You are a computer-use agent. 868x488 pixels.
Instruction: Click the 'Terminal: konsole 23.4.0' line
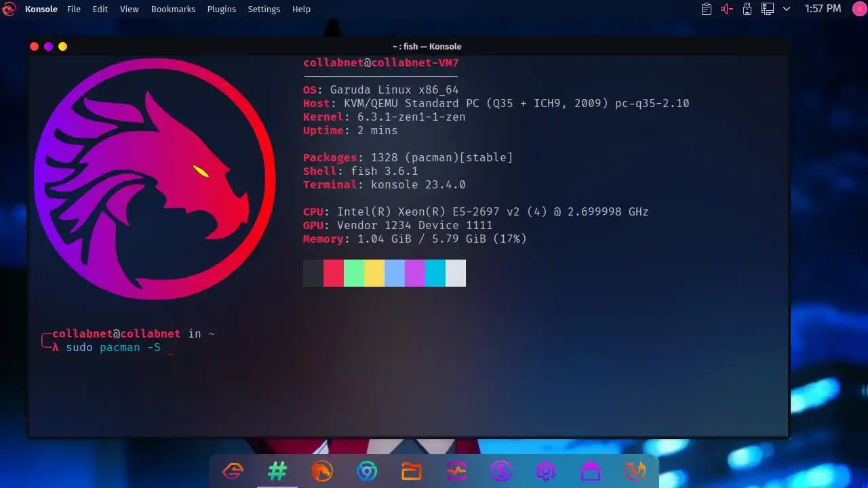384,185
